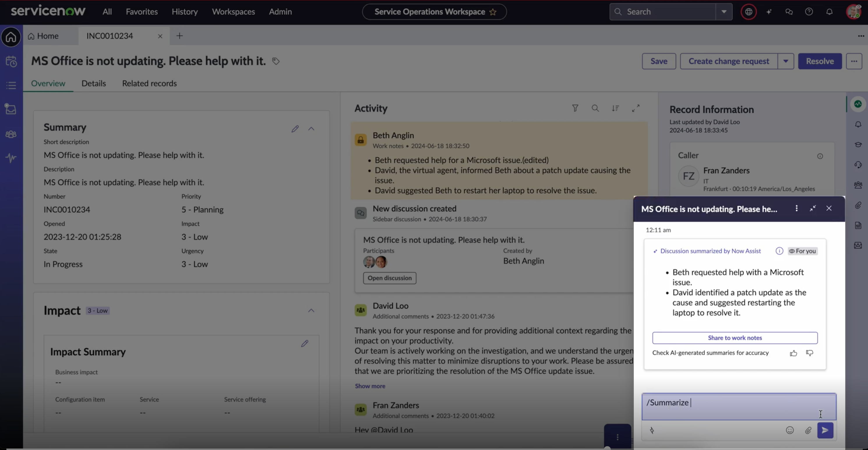Open quick actions lightning icon in chat
This screenshot has height=450, width=868.
(652, 430)
